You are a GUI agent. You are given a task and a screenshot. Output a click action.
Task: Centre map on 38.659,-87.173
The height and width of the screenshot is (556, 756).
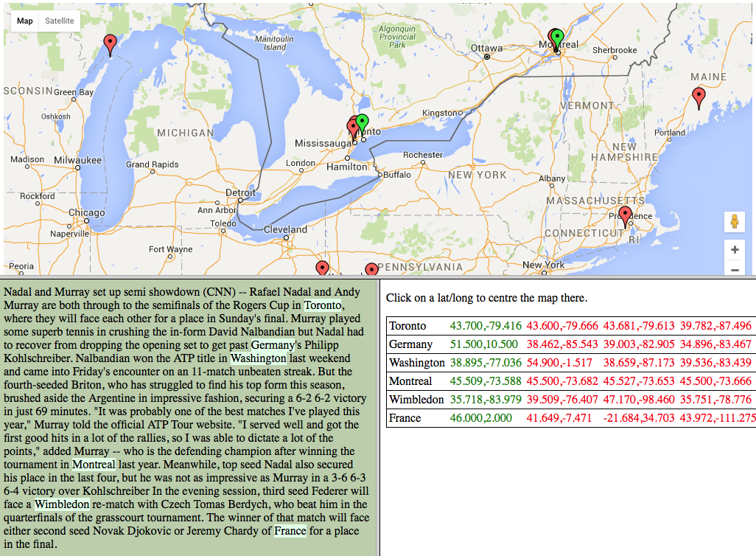click(639, 363)
